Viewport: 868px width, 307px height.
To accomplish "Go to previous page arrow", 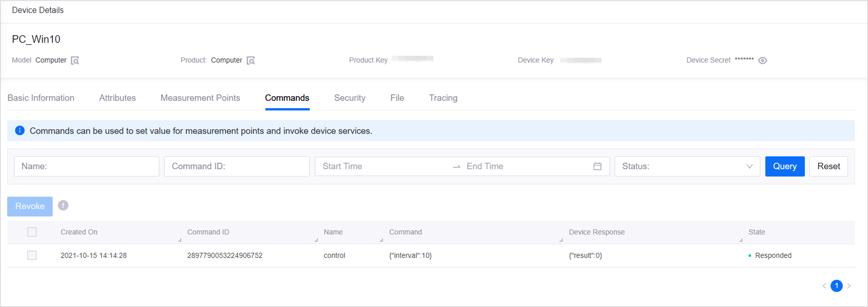I will [824, 286].
